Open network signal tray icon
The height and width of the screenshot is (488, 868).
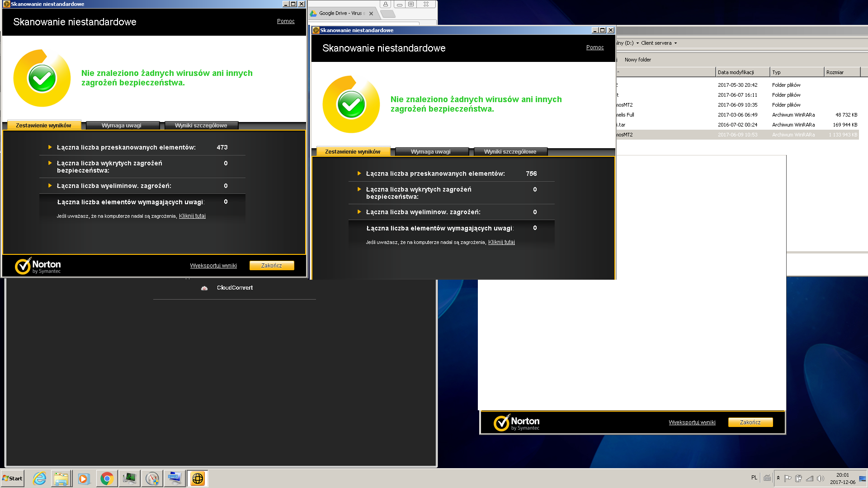(810, 478)
